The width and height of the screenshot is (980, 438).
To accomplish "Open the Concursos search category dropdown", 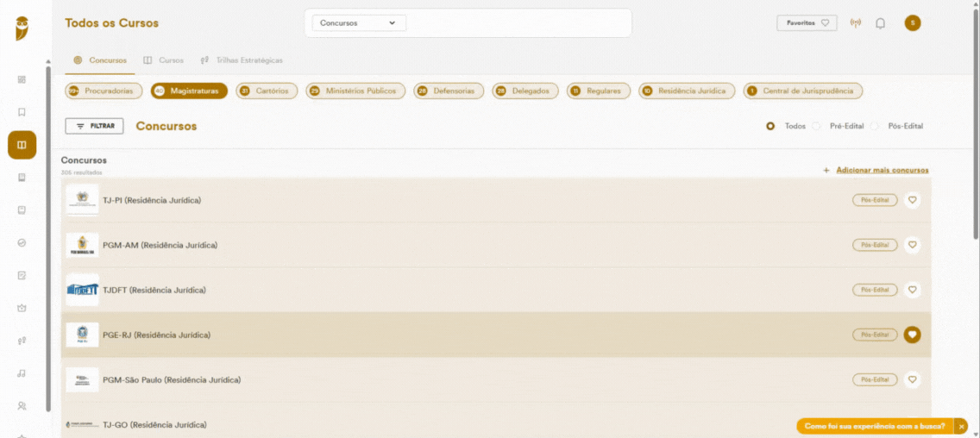I will point(359,23).
